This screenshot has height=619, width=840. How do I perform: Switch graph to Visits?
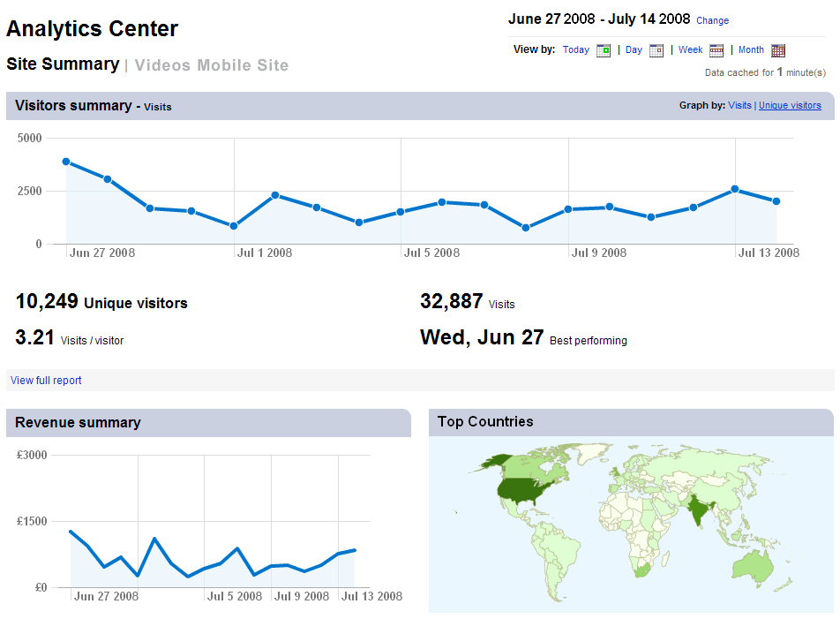point(740,105)
